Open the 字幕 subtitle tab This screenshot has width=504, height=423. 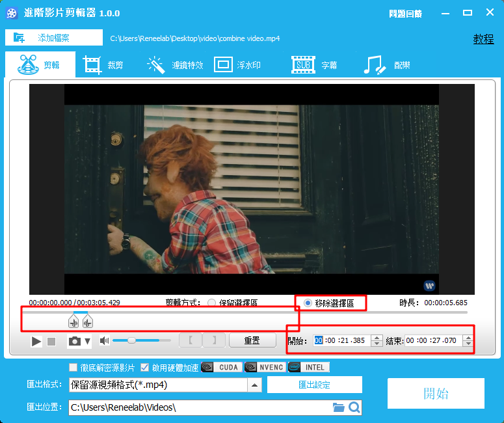[x=314, y=64]
